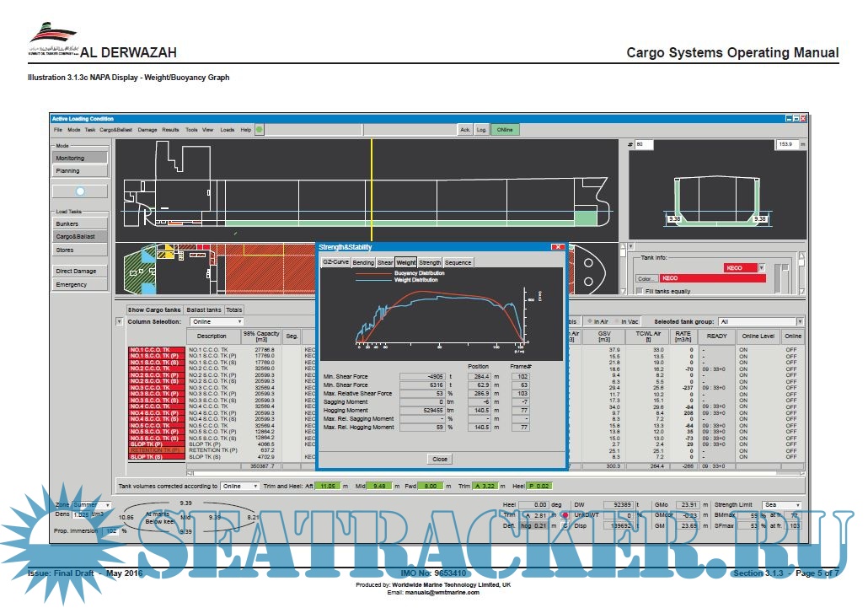Click the red trim indicator light

[565, 515]
